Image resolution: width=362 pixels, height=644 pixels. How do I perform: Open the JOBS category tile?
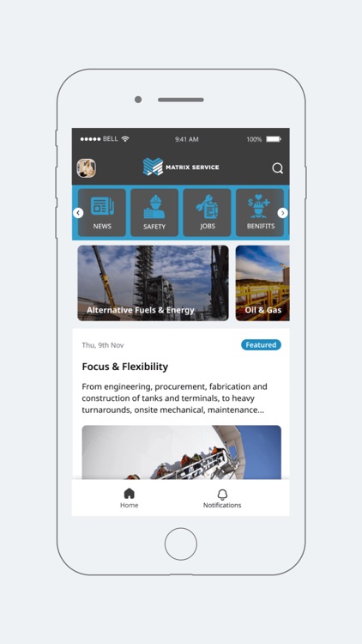[x=207, y=213]
